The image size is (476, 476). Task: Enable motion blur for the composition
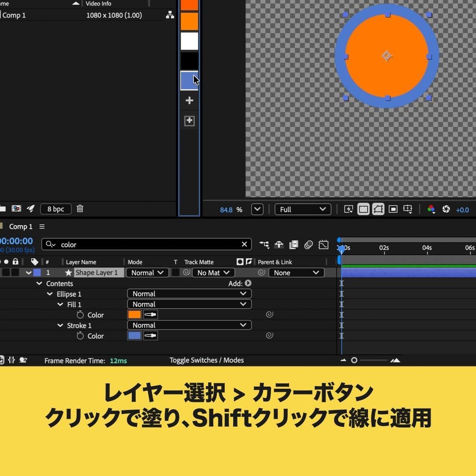[x=308, y=244]
